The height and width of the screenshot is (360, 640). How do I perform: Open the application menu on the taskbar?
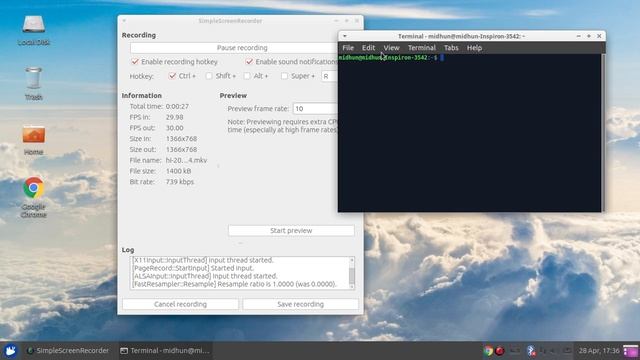10,351
